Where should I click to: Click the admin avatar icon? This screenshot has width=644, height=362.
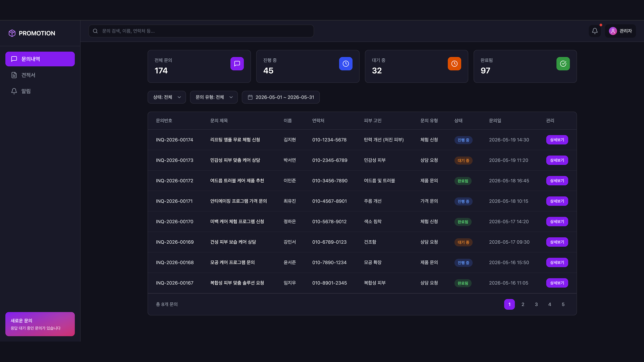(613, 31)
